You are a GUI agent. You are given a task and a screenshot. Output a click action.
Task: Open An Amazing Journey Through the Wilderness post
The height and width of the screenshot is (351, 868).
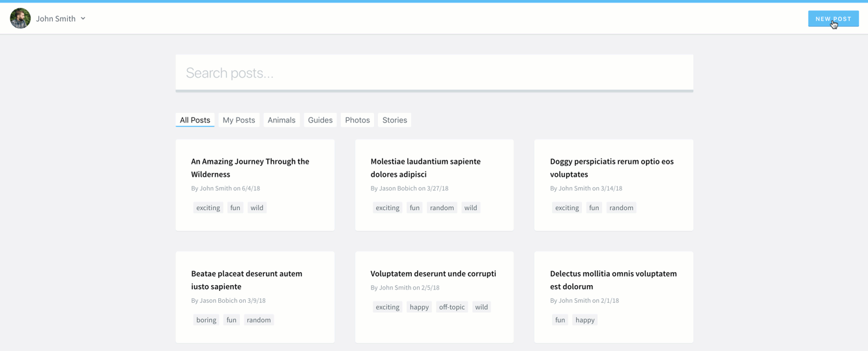click(250, 168)
